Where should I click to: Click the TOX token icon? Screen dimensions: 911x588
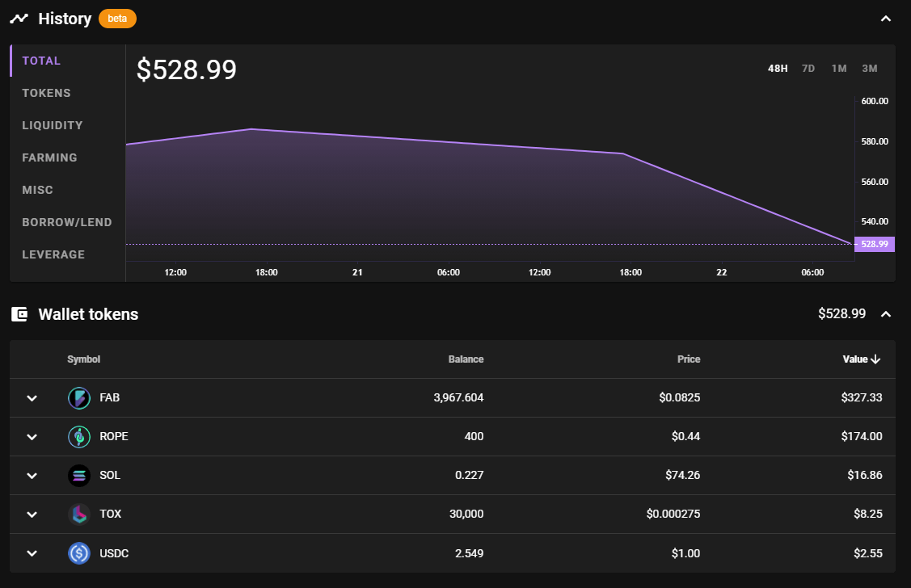[78, 514]
